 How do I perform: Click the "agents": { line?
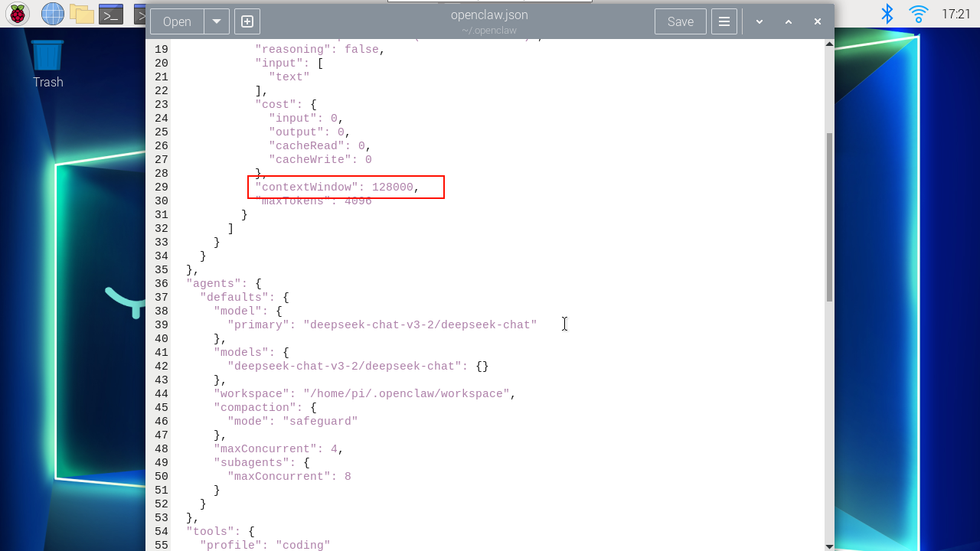click(x=224, y=284)
